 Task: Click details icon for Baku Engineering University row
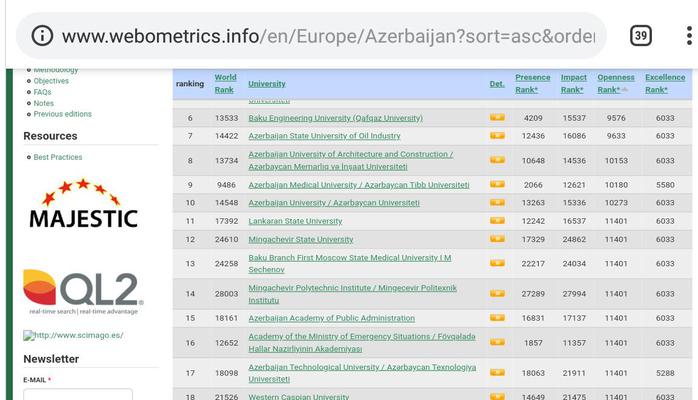(x=497, y=118)
